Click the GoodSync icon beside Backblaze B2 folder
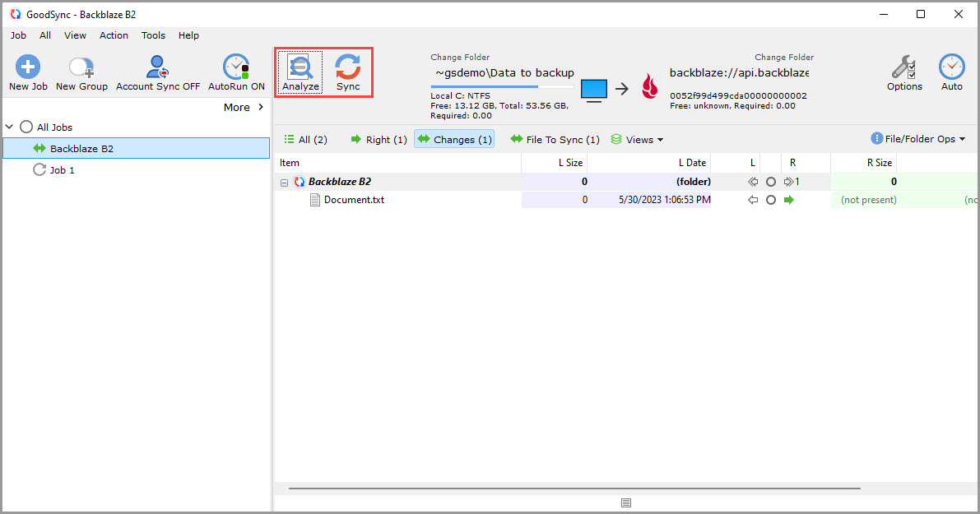980x514 pixels. click(300, 182)
